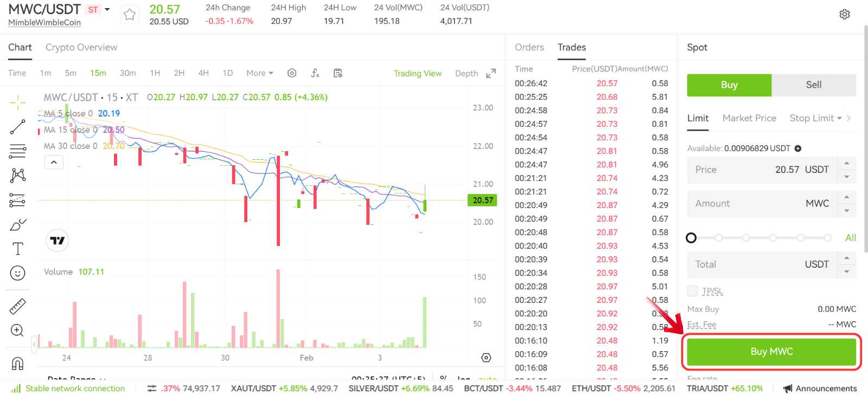Toggle the magnet snap mode
868x395 pixels.
pos(17,364)
